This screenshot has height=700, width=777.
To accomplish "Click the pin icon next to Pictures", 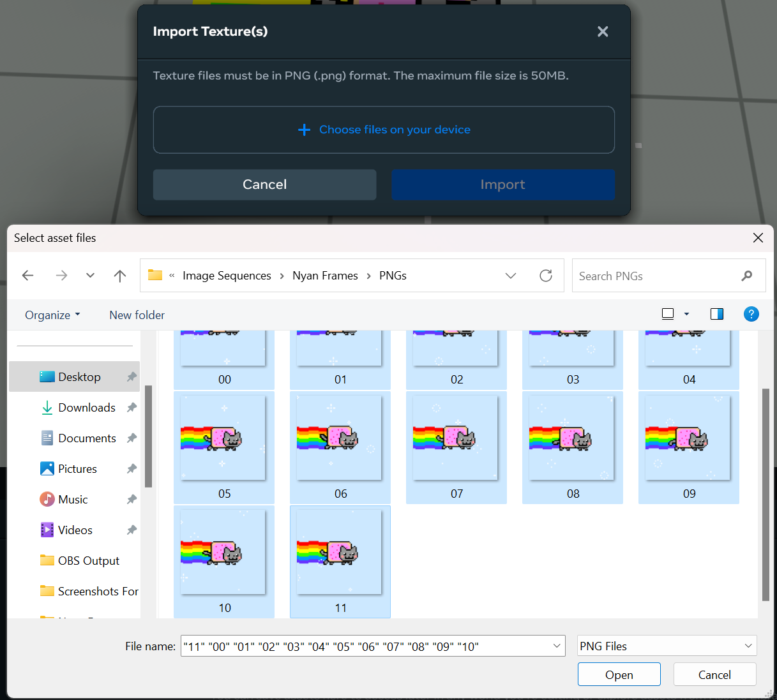I will point(132,468).
